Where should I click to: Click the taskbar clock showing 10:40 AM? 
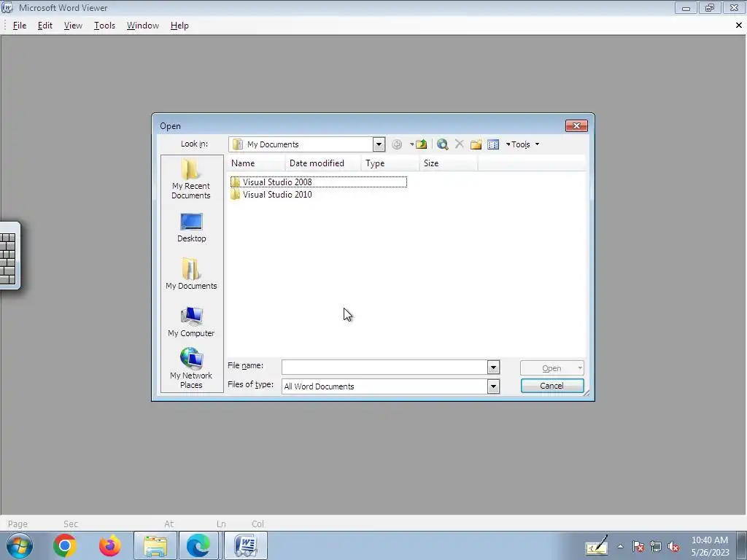click(x=710, y=545)
